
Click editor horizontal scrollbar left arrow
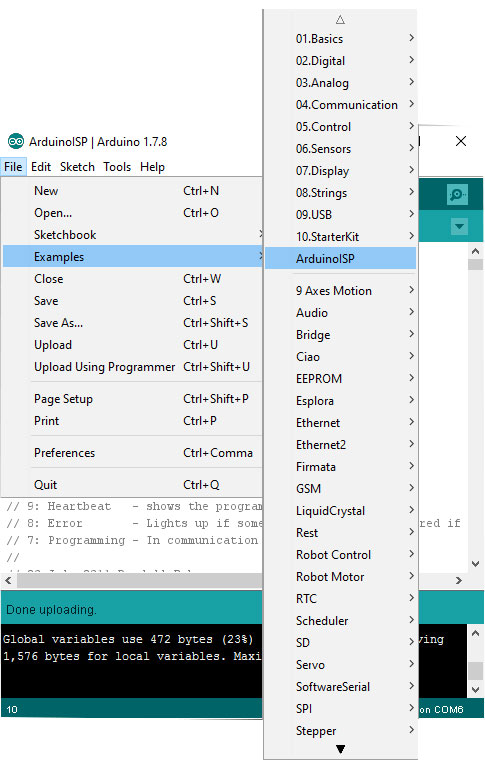coord(8,580)
